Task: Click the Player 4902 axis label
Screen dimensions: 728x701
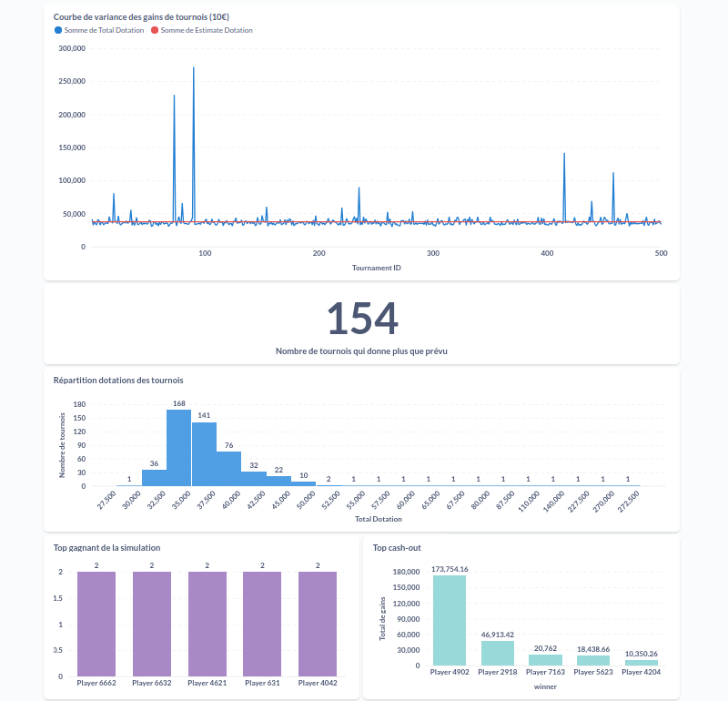Action: [450, 672]
